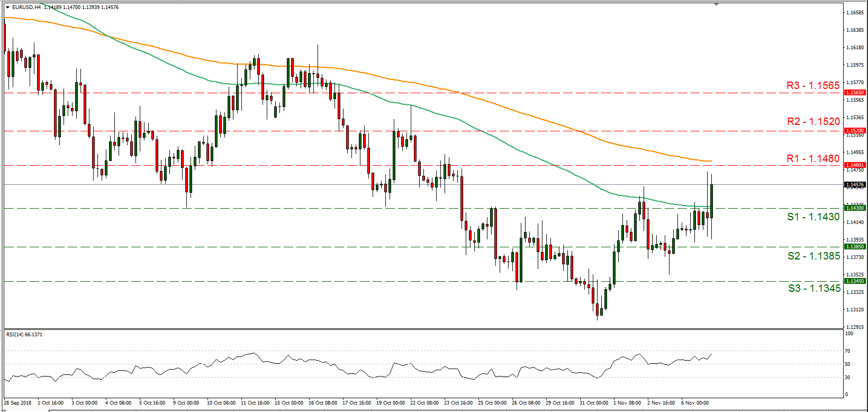
Task: Click the 1.15975 price axis label
Action: (x=855, y=65)
